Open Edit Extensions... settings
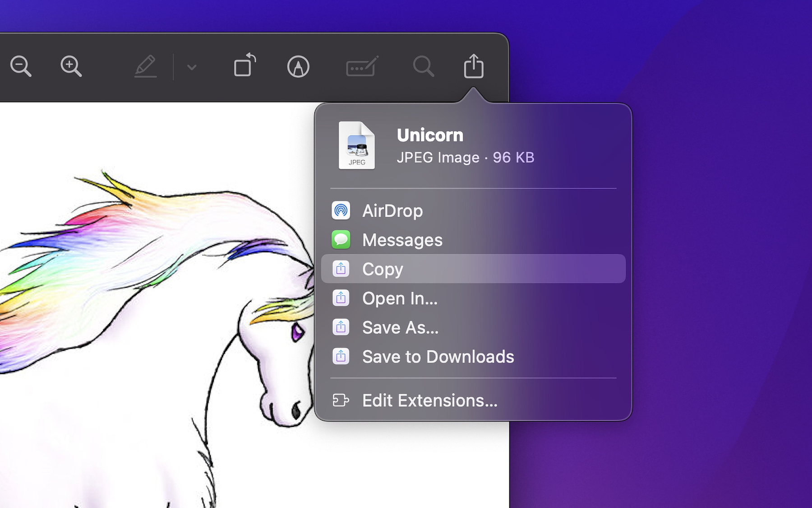The height and width of the screenshot is (508, 812). [429, 401]
